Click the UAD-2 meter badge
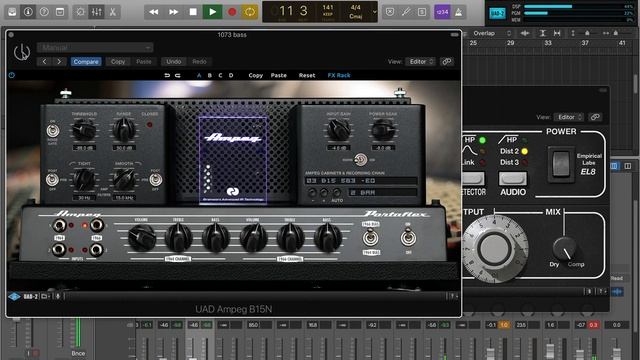The height and width of the screenshot is (360, 640). click(x=497, y=13)
